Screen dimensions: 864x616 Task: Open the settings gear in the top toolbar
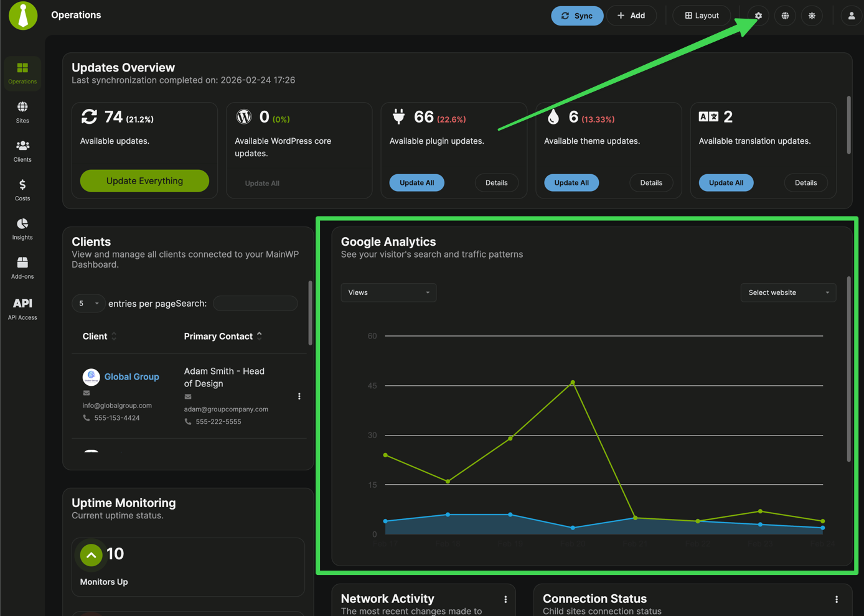758,16
